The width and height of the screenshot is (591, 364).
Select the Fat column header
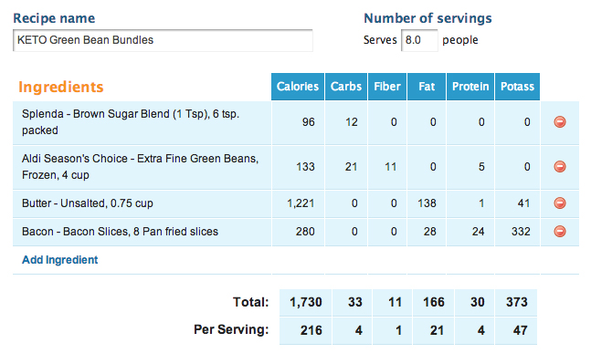(427, 87)
